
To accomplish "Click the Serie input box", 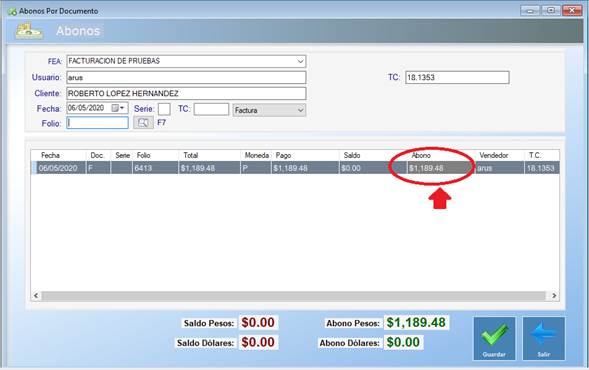I will pyautogui.click(x=164, y=109).
